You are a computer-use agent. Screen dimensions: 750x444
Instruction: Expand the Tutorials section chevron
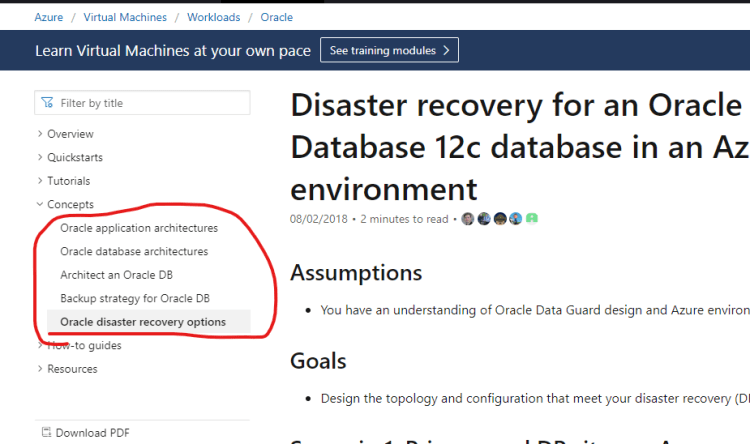coord(40,181)
